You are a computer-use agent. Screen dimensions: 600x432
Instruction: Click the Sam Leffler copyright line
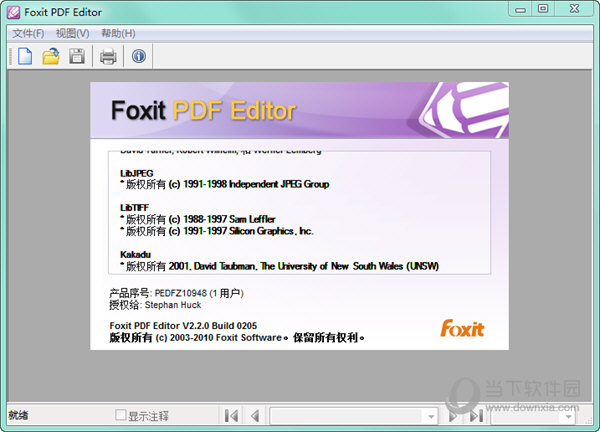(x=198, y=219)
